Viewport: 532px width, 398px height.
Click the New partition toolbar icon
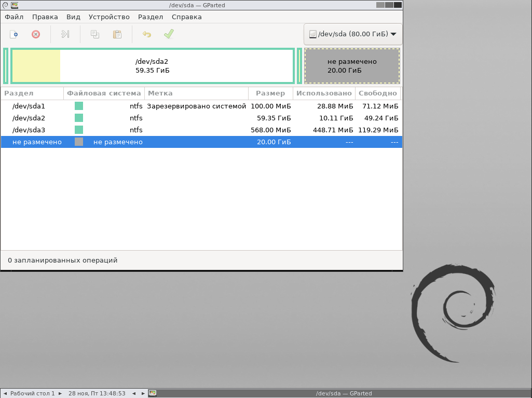point(15,34)
